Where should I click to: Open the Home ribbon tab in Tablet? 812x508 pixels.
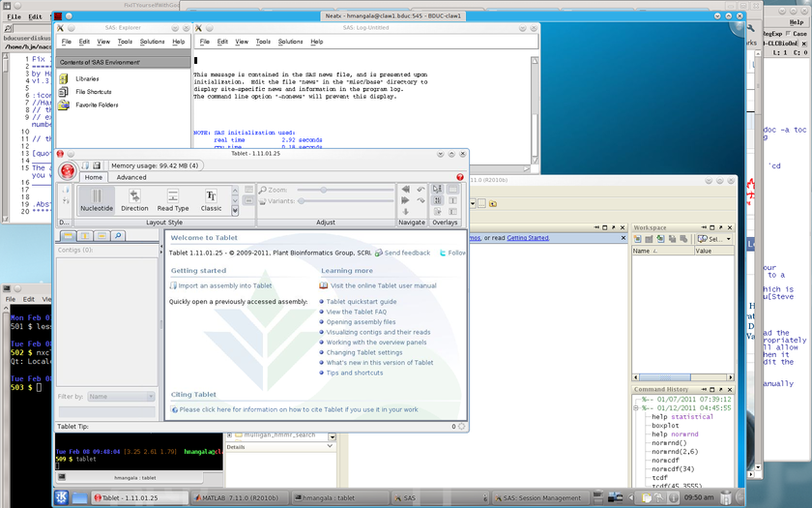93,177
